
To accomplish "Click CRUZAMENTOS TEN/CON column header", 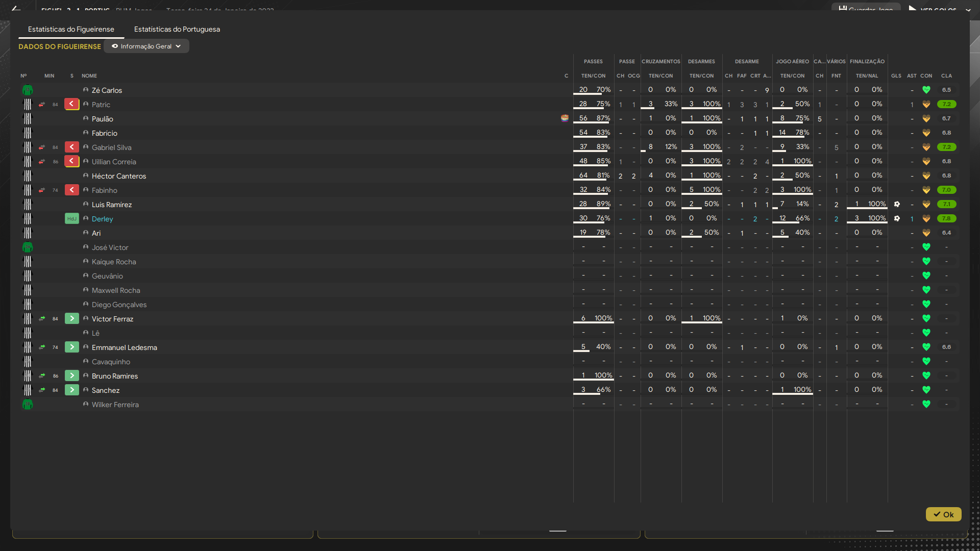I will coord(660,76).
